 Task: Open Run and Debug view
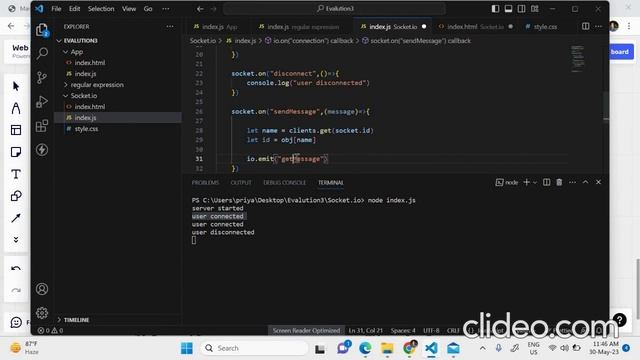click(42, 102)
